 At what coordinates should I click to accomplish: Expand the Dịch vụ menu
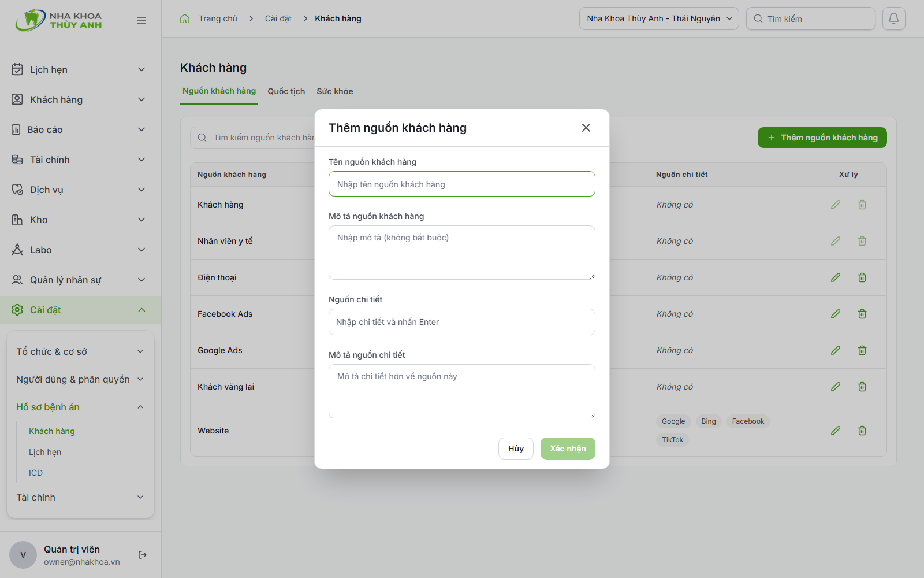80,190
